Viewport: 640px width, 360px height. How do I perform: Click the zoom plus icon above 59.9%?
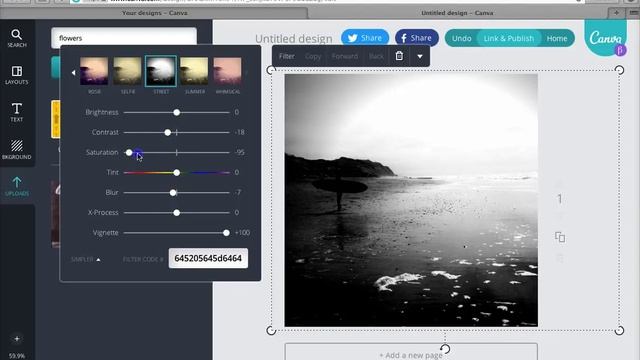(x=17, y=338)
